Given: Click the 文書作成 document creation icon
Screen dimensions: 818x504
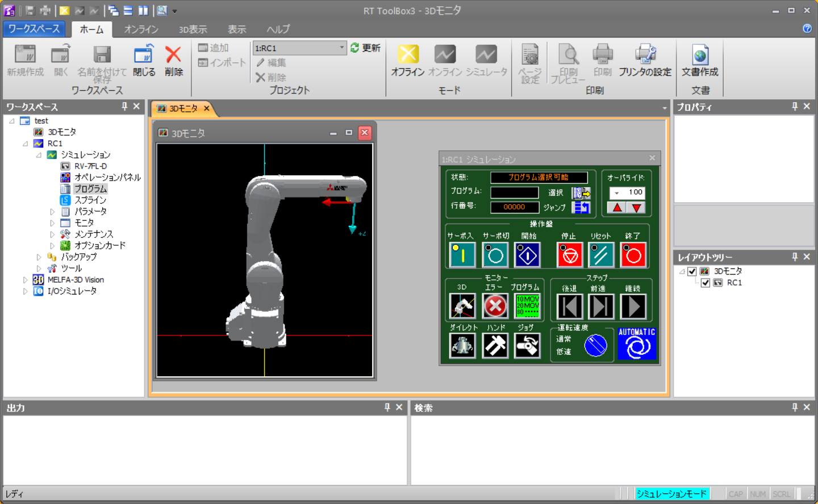Looking at the screenshot, I should coord(700,61).
